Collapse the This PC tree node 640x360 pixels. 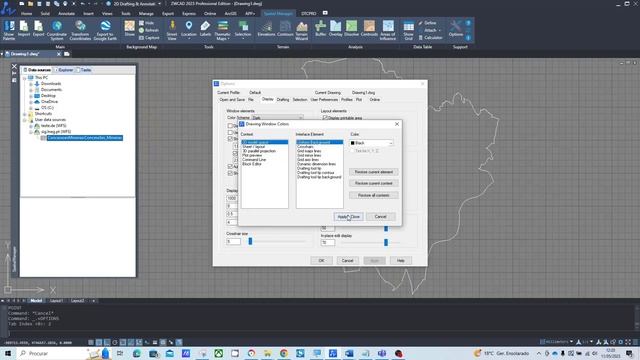coord(25,78)
